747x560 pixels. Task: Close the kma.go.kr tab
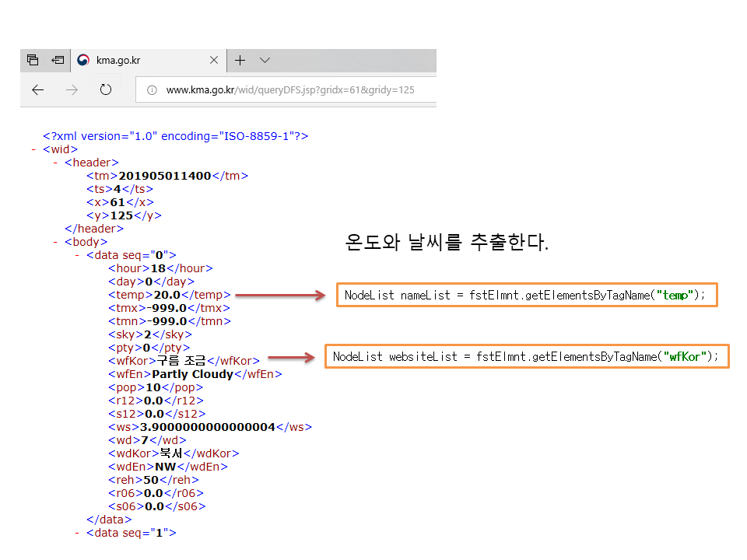tap(214, 60)
